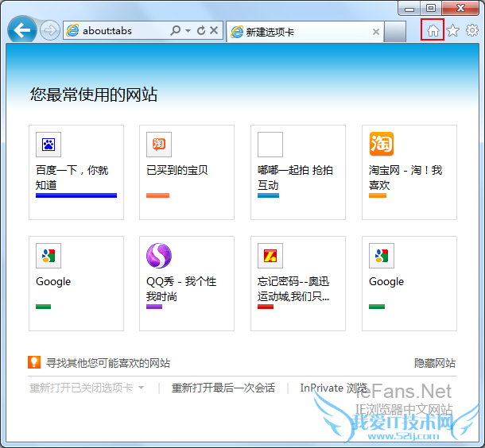Open Favorites with the star icon
The width and height of the screenshot is (485, 448).
pyautogui.click(x=453, y=30)
